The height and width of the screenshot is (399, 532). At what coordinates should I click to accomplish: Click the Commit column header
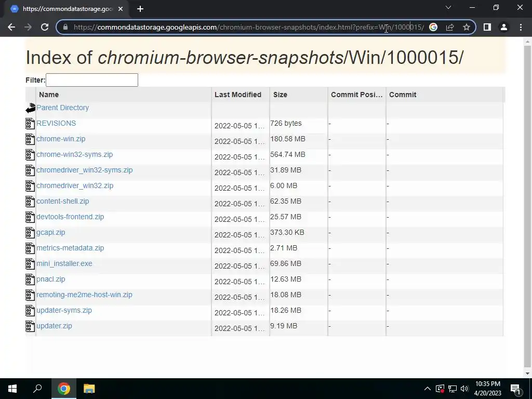click(x=445, y=95)
